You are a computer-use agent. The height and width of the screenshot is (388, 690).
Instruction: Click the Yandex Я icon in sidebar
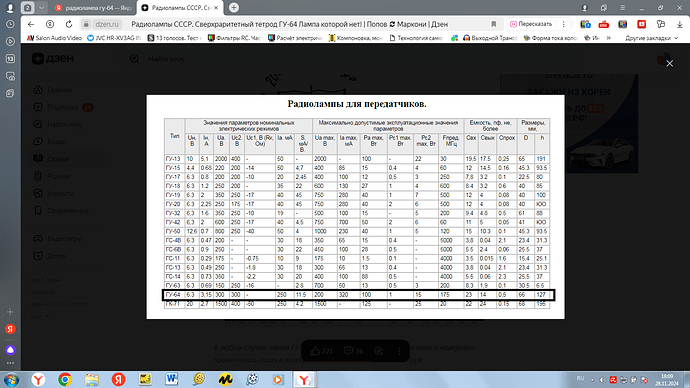pyautogui.click(x=10, y=329)
